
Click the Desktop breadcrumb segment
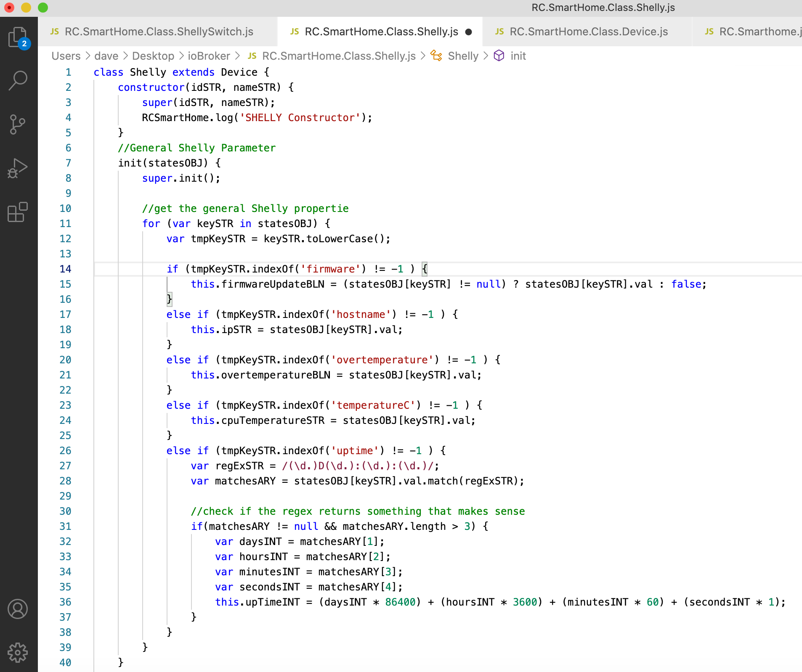tap(153, 56)
